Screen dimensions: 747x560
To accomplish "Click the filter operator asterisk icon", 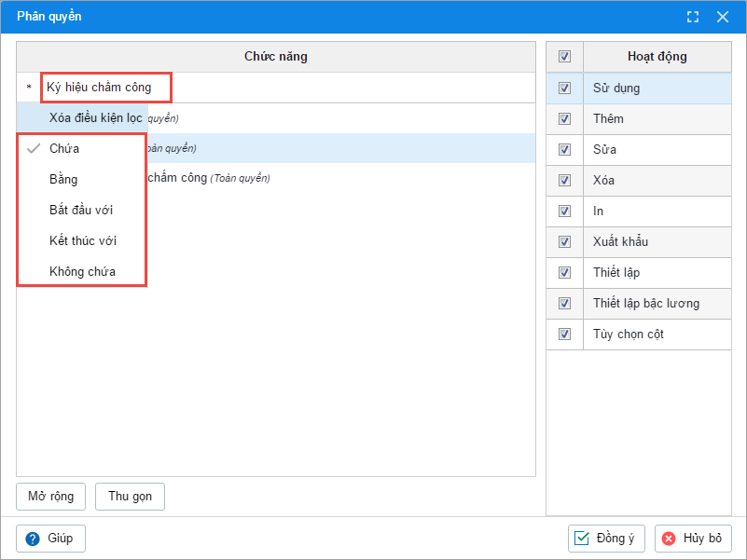I will tap(29, 88).
